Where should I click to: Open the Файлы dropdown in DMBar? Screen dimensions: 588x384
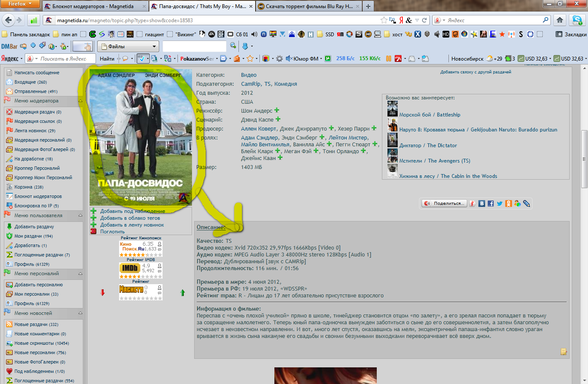click(x=128, y=47)
